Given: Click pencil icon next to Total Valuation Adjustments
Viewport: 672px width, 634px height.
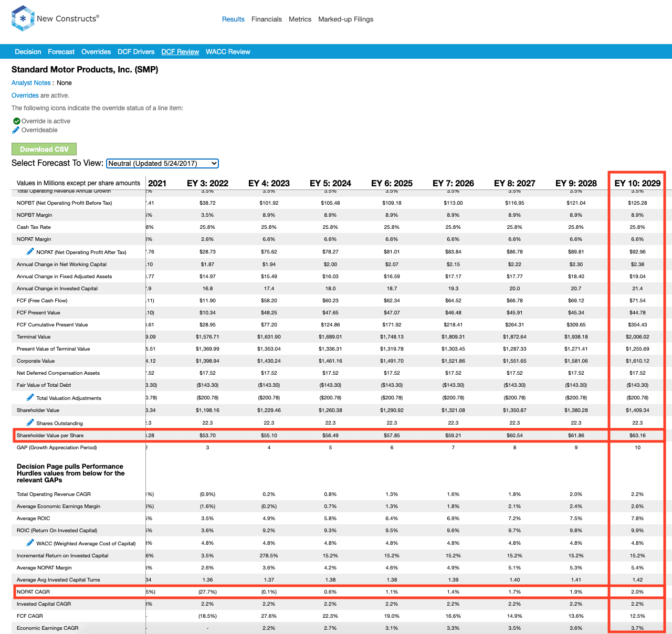Looking at the screenshot, I should pyautogui.click(x=30, y=397).
